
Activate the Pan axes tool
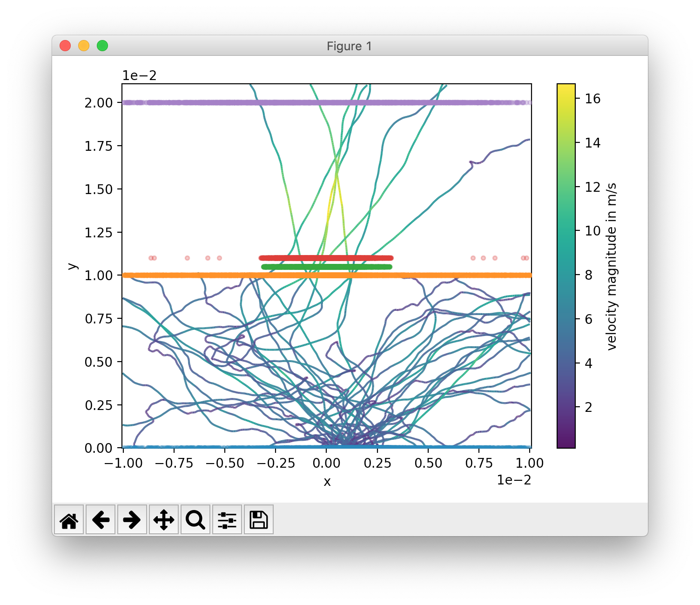point(164,519)
